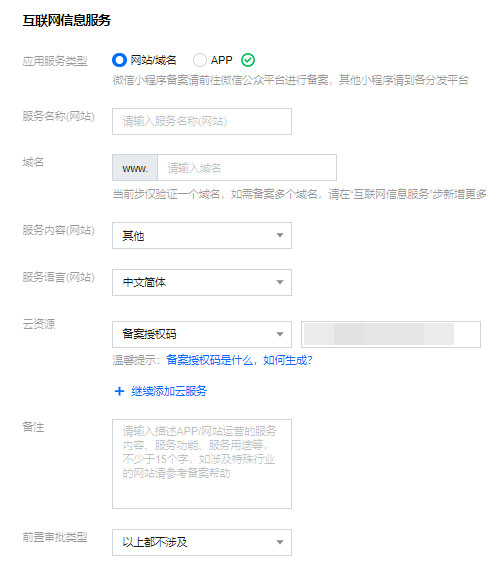Image resolution: width=502 pixels, height=577 pixels.
Task: Click the arrow of the 以上都不涉及 dropdown
Action: coord(280,542)
